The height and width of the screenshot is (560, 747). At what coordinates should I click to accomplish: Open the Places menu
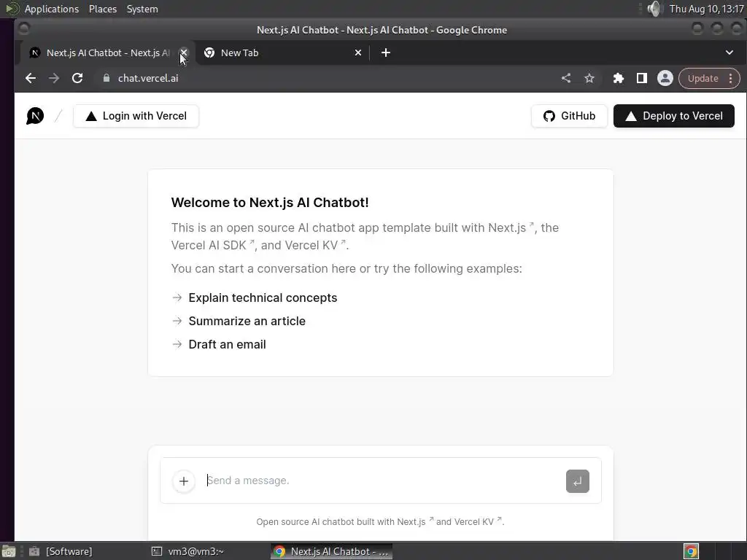[103, 9]
